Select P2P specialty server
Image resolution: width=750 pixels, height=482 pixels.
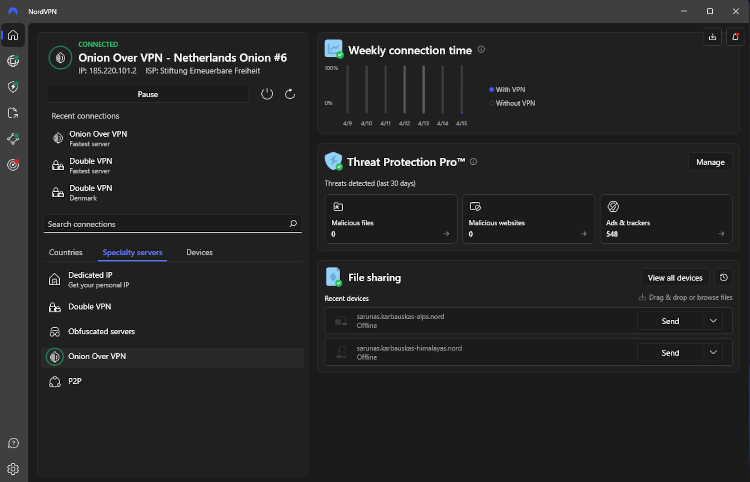coord(173,382)
